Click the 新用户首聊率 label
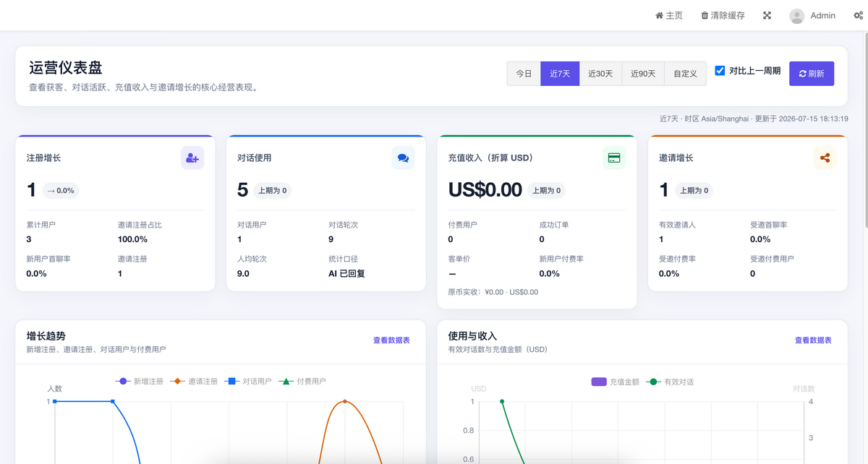Screen dimensions: 868x464 pos(48,259)
